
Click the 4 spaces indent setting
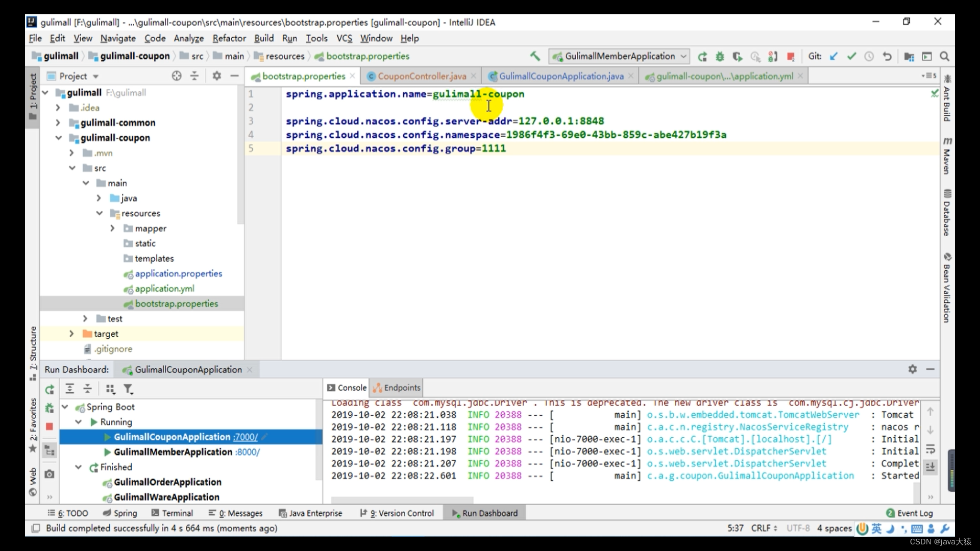point(834,528)
